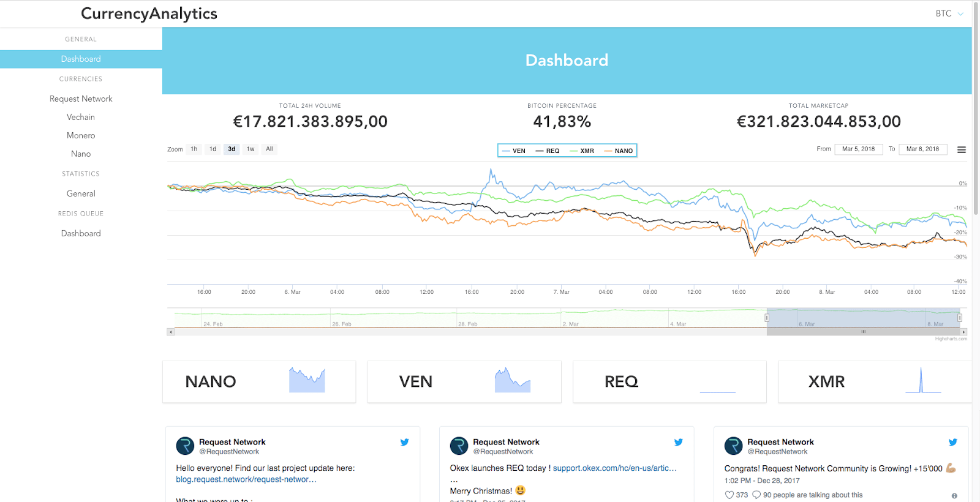Click Twitter bird icon on first tweet

point(405,442)
